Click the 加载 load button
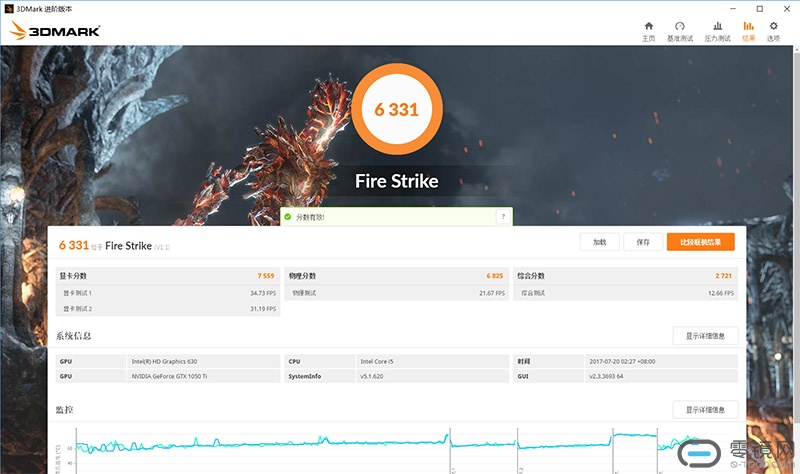Viewport: 800px width, 474px height. click(x=599, y=242)
